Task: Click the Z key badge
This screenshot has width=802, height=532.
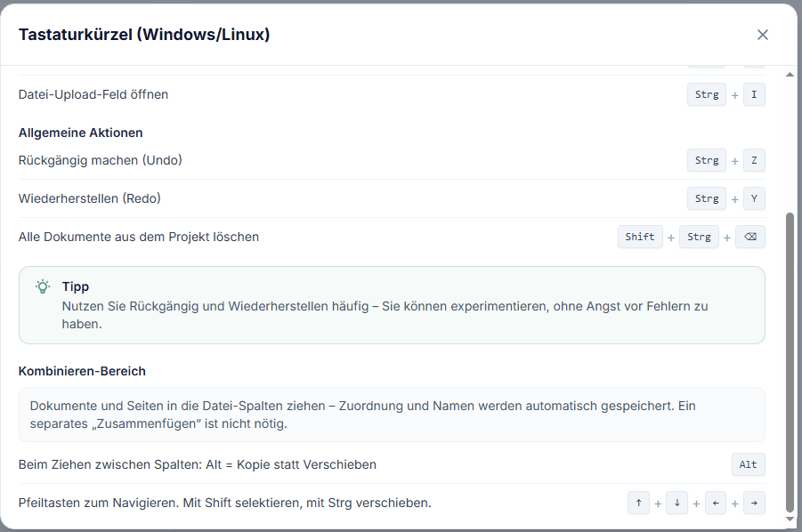Action: tap(754, 160)
